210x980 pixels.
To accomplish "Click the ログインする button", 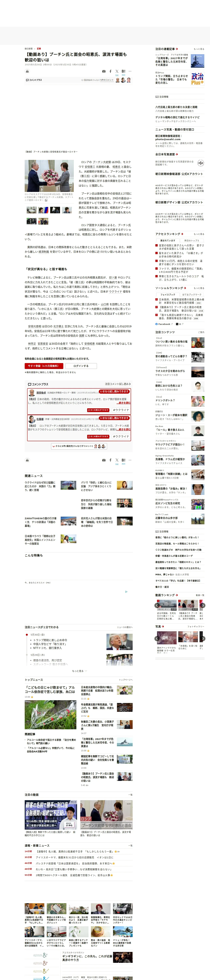I will (x=81, y=366).
